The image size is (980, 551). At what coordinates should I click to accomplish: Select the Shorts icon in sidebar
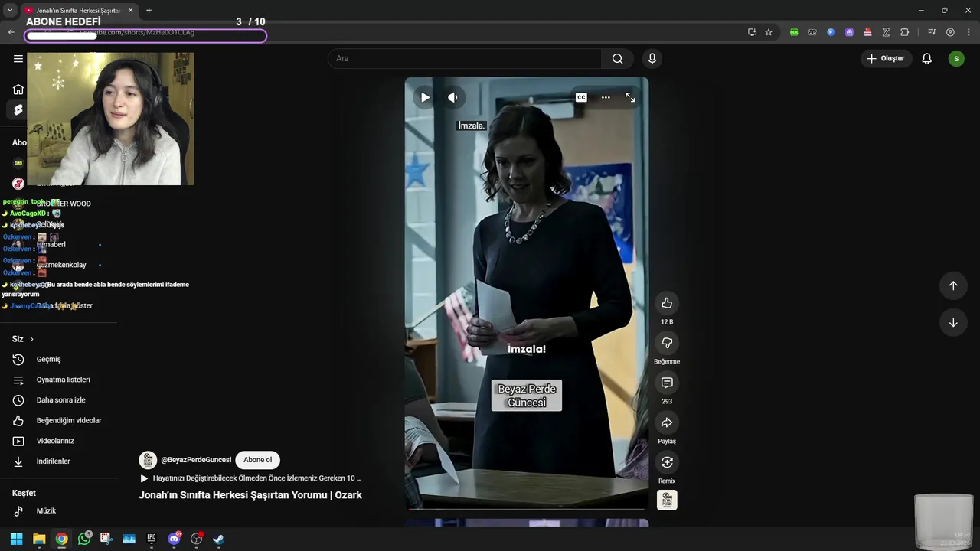point(18,110)
